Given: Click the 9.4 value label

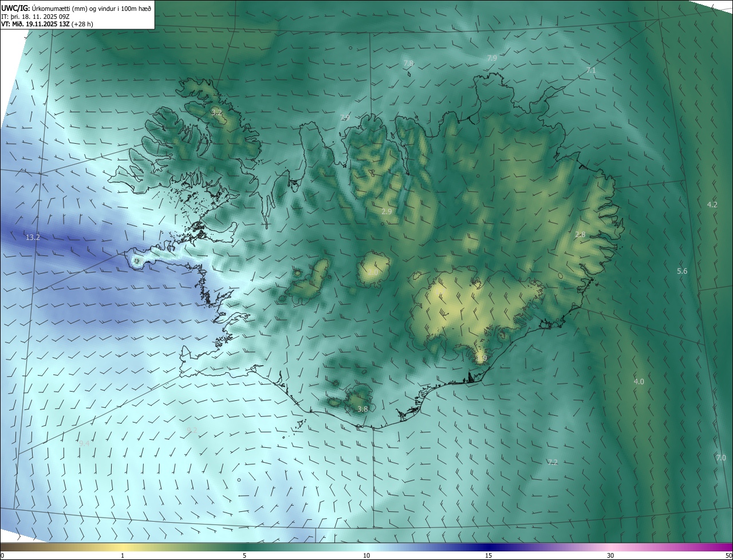Looking at the screenshot, I should (x=84, y=443).
